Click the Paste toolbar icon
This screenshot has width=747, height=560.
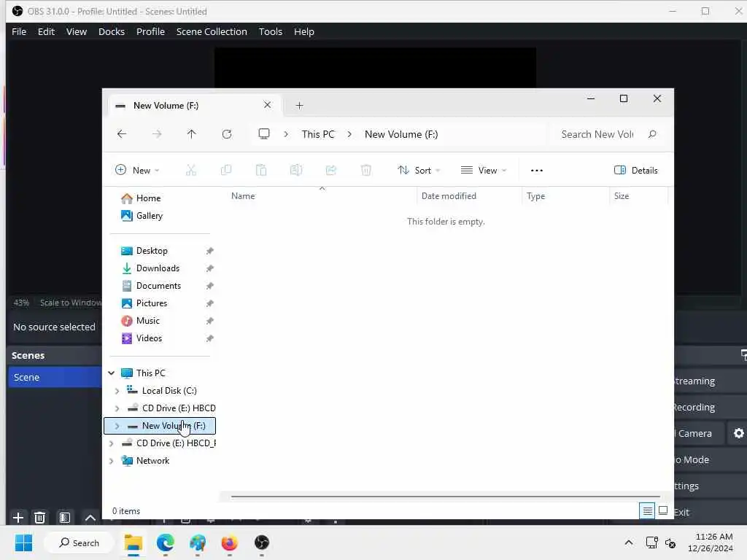[x=261, y=170]
